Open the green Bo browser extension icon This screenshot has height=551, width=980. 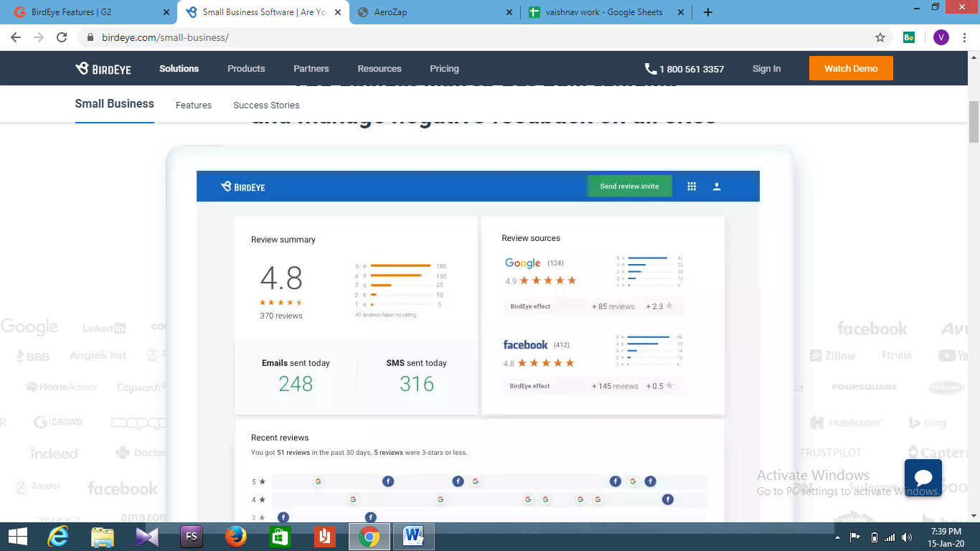(x=909, y=37)
